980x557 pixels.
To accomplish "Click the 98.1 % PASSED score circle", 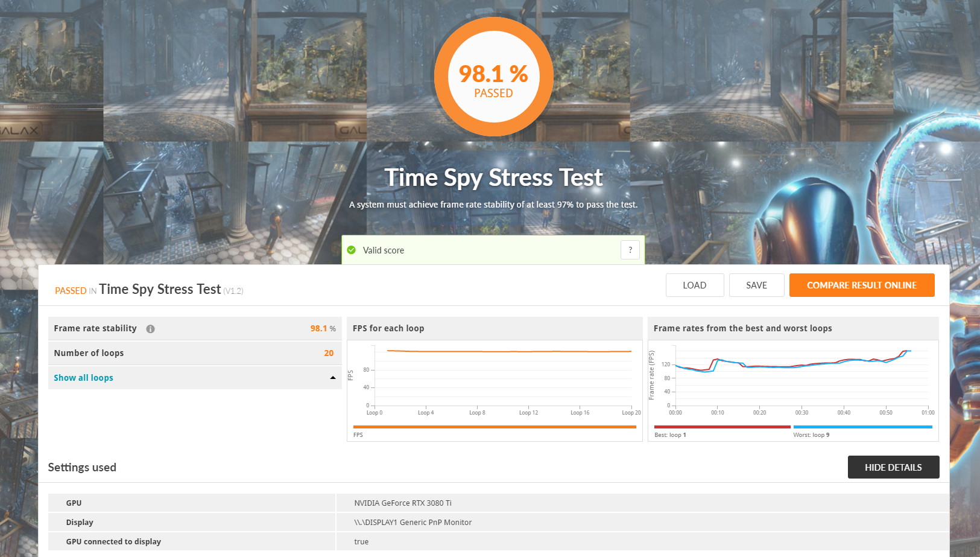I will [x=493, y=77].
